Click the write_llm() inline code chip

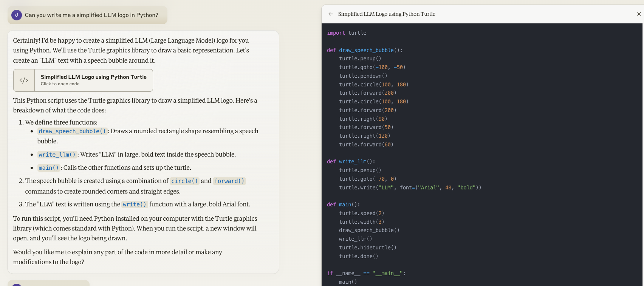coord(57,155)
